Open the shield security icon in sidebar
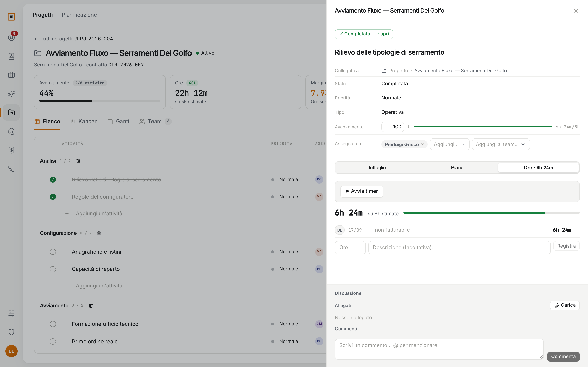This screenshot has height=367, width=588. pyautogui.click(x=11, y=332)
